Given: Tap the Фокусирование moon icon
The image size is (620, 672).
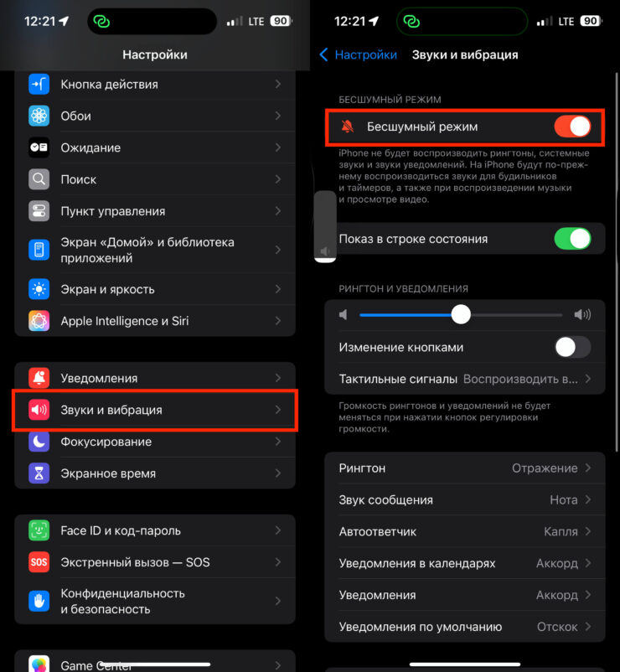Looking at the screenshot, I should pos(39,442).
